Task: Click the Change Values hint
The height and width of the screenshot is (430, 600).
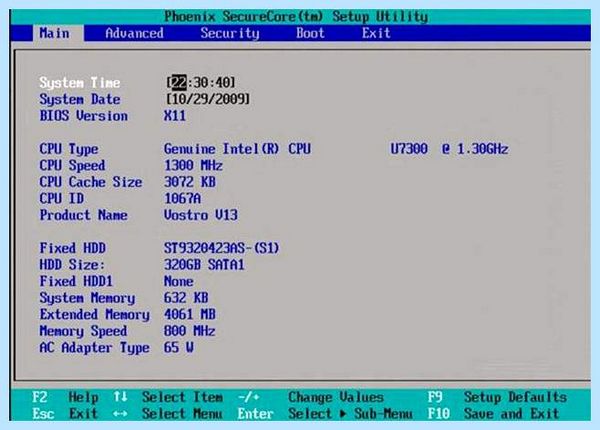Action: pyautogui.click(x=336, y=397)
